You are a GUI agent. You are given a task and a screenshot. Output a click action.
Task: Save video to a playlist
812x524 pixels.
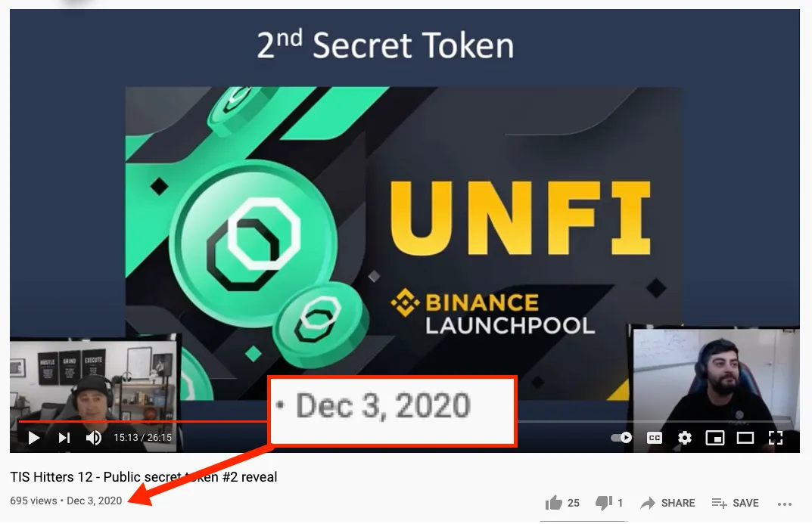pos(736,503)
